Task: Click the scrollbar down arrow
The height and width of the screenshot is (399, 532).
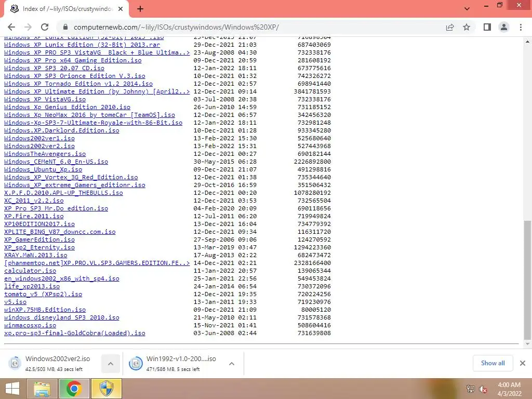Action: tap(528, 344)
